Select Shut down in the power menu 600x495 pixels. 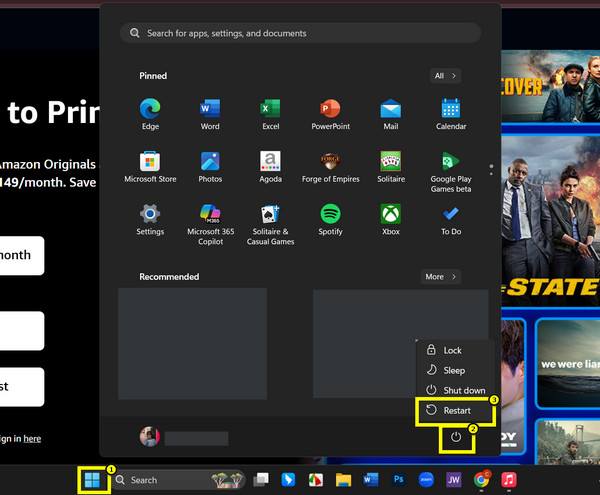(x=454, y=390)
